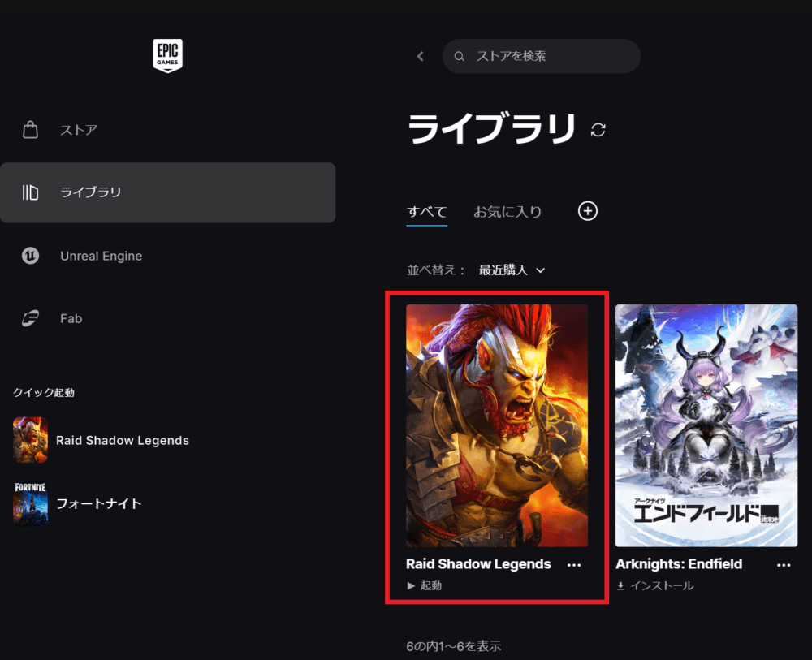Click the Fortnite quick launch thumbnail
This screenshot has width=812, height=660.
31,503
